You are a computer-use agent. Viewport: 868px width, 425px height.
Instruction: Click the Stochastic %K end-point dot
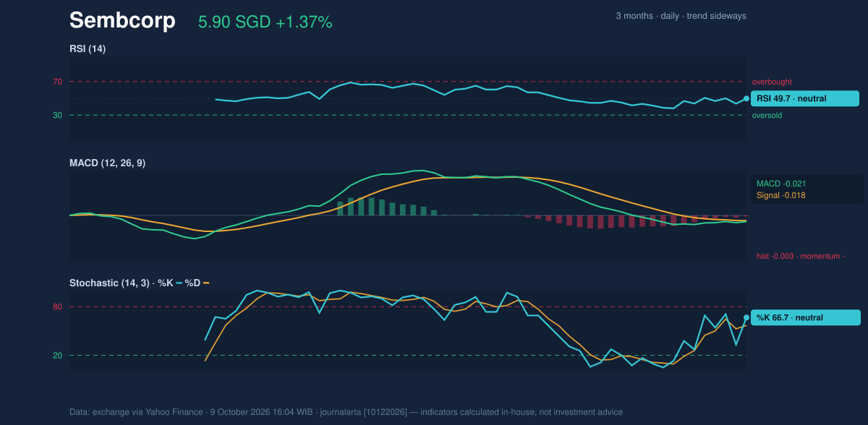pos(746,317)
